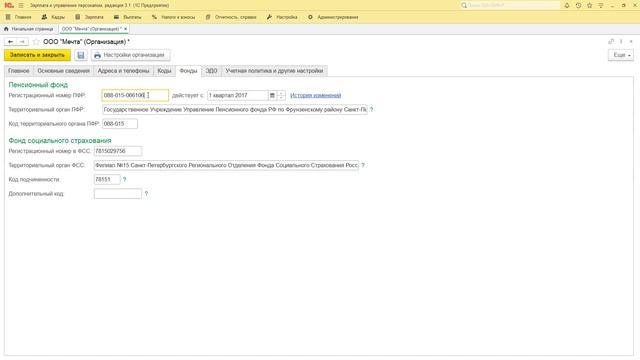Open service settings icon beside title-bar star
The width and height of the screenshot is (640, 360).
pyautogui.click(x=601, y=5)
